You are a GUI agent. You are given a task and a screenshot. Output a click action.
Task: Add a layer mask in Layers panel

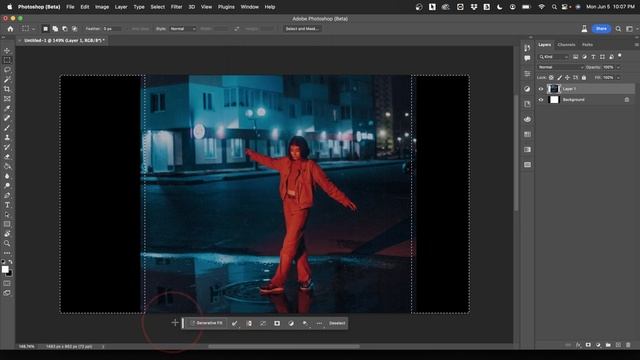point(588,345)
